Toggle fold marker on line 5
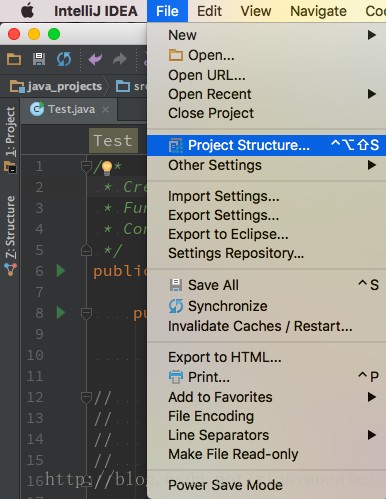 coord(86,250)
